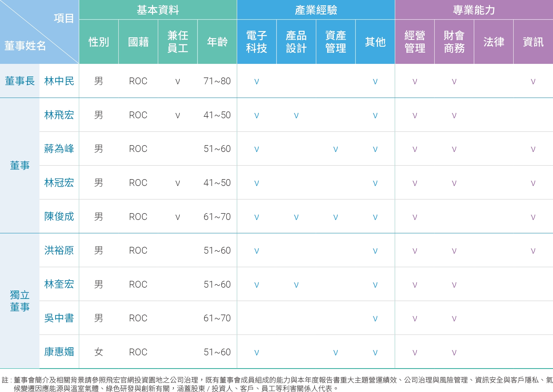553x392 pixels.
Task: Click the 產業經驗 header cell
Action: pyautogui.click(x=316, y=10)
